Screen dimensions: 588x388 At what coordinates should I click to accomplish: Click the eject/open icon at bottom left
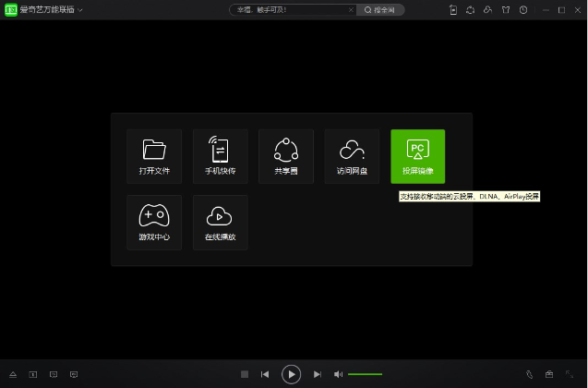pos(12,374)
